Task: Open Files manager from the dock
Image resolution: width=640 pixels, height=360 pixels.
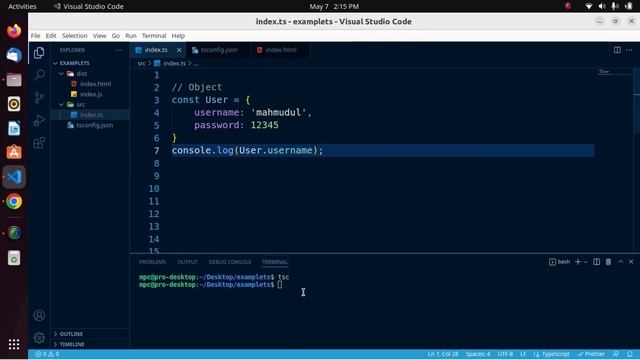Action: click(14, 80)
